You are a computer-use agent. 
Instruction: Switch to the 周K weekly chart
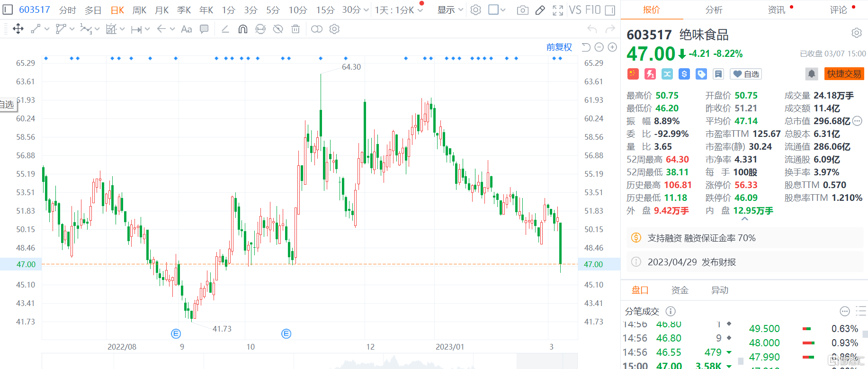tap(140, 10)
